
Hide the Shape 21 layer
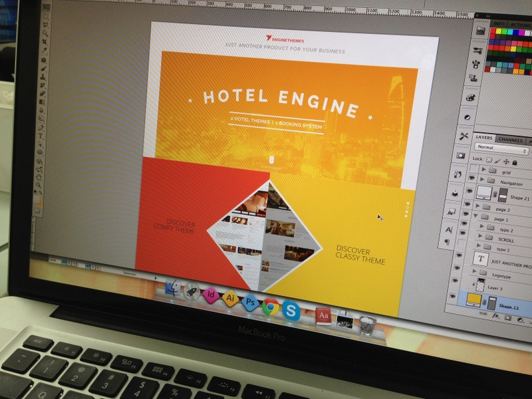click(469, 191)
